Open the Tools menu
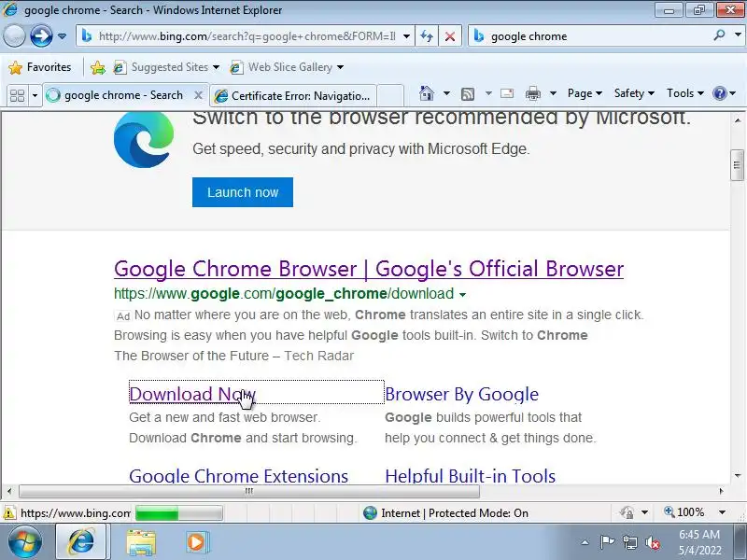747x560 pixels. tap(684, 93)
